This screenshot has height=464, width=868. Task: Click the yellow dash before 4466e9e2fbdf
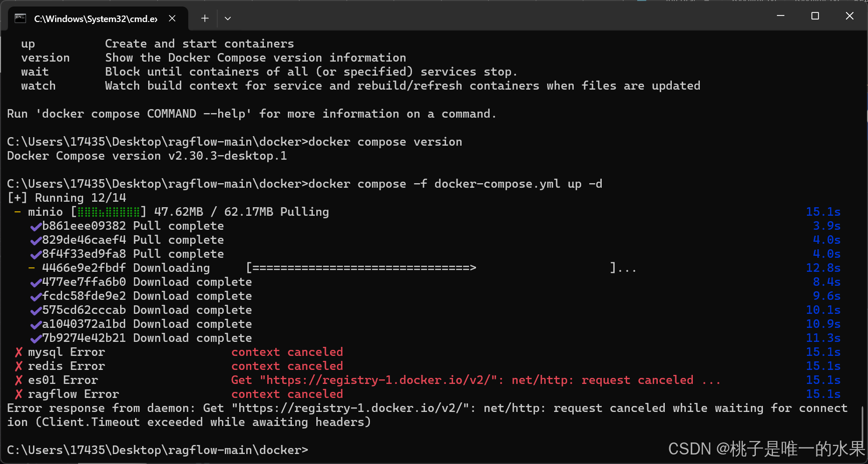(x=32, y=268)
